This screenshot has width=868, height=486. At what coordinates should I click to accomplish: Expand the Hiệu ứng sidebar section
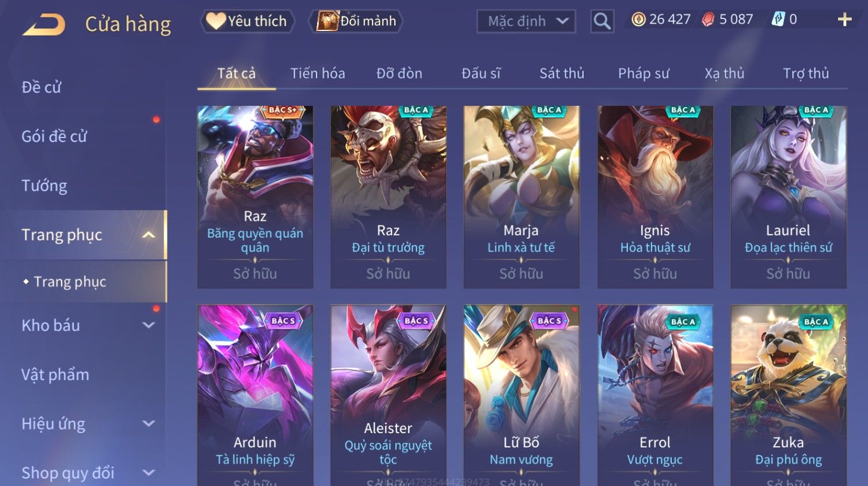(x=149, y=424)
